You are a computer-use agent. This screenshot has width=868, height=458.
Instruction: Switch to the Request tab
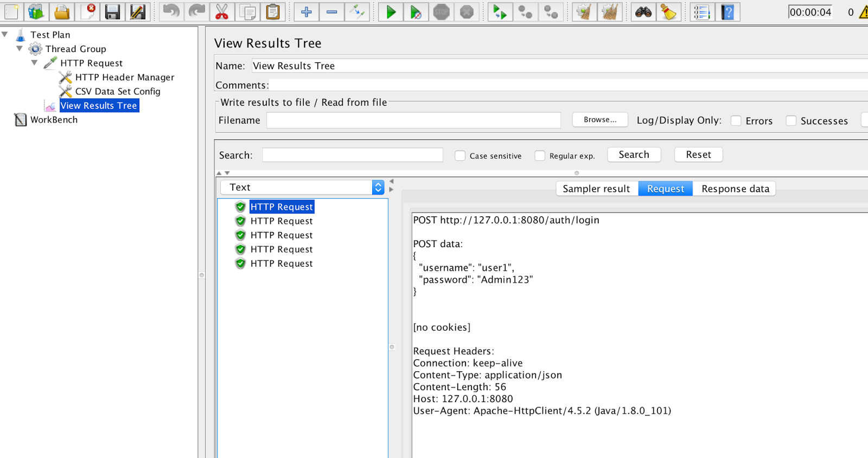point(666,189)
